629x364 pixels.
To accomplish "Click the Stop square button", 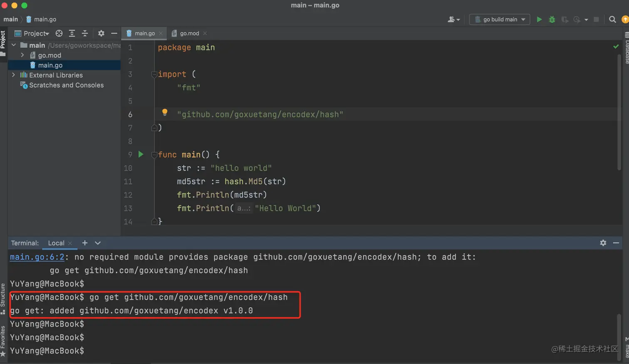I will point(596,19).
